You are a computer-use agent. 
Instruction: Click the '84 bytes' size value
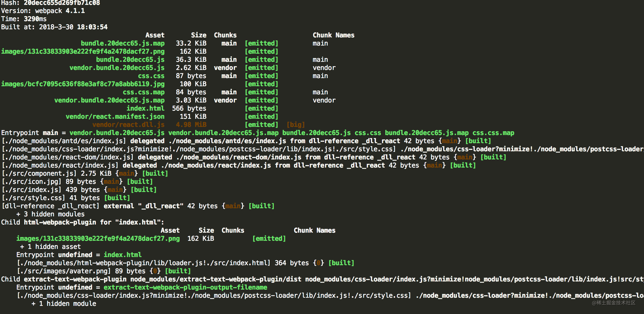tap(191, 92)
